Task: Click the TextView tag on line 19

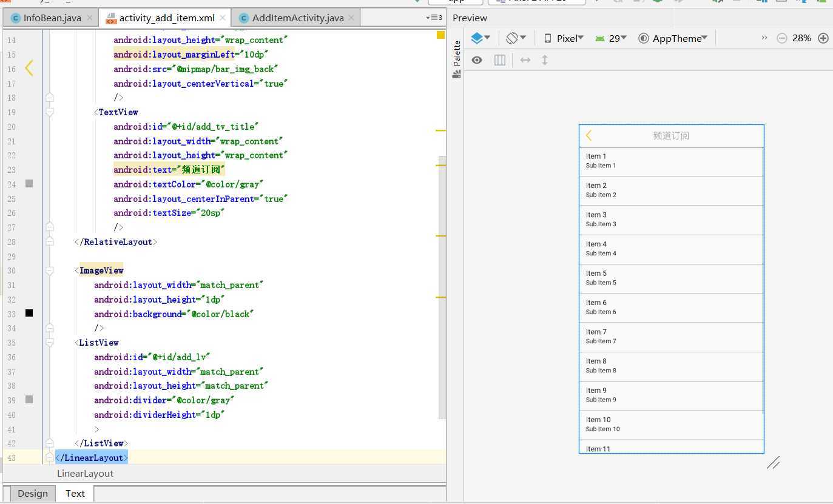Action: click(118, 112)
